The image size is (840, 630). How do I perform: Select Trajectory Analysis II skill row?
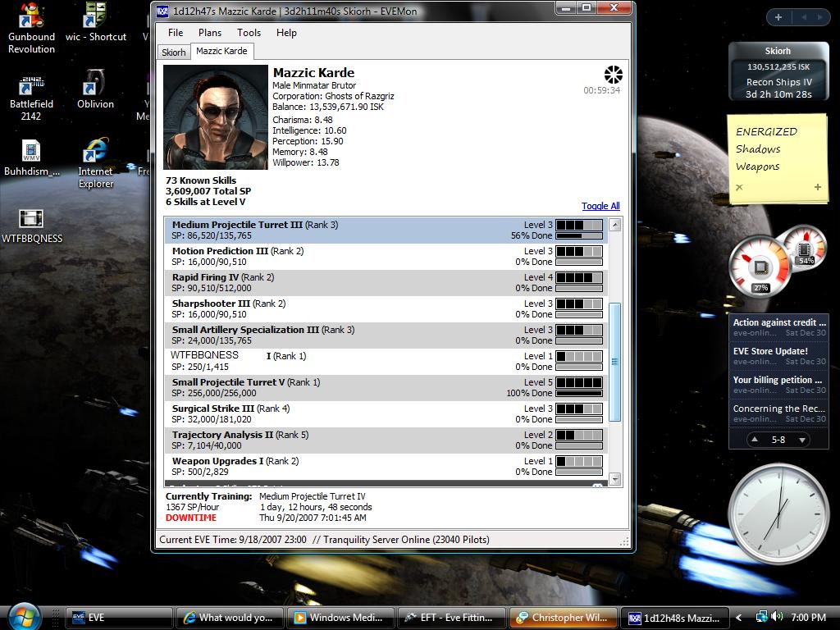point(386,441)
